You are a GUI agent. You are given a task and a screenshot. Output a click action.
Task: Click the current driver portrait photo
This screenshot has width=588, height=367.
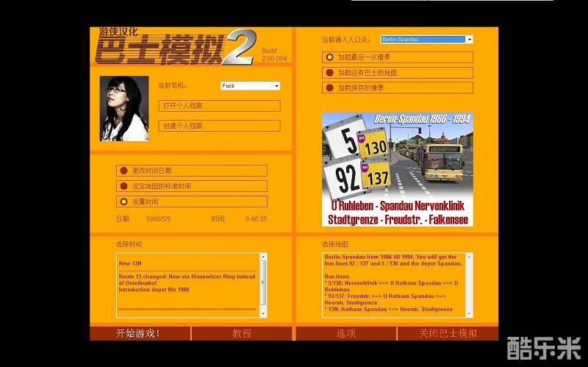[124, 108]
